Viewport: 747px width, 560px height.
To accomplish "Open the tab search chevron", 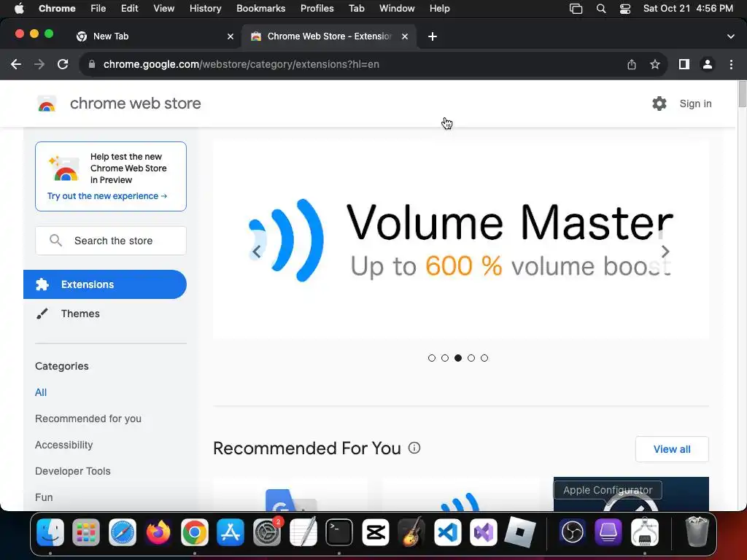I will pyautogui.click(x=731, y=36).
